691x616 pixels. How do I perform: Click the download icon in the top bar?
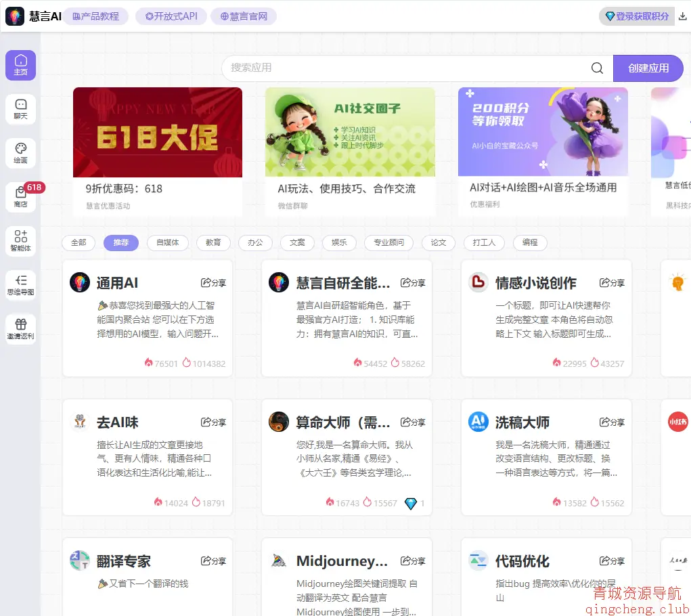[684, 16]
